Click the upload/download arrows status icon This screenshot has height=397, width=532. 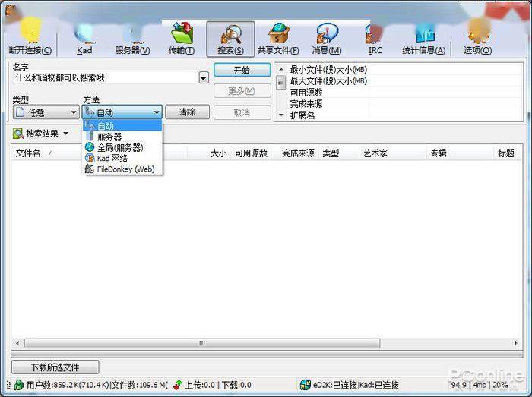pos(177,385)
